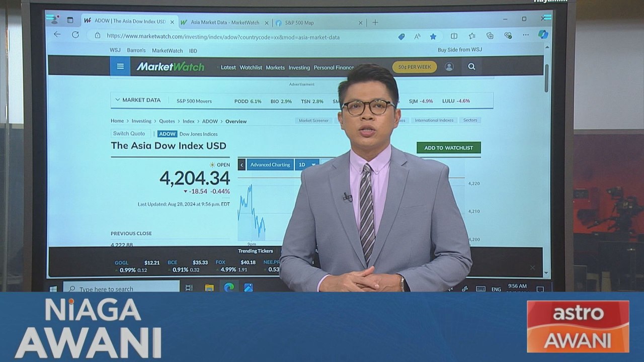Open the Collections icon

pyautogui.click(x=490, y=36)
